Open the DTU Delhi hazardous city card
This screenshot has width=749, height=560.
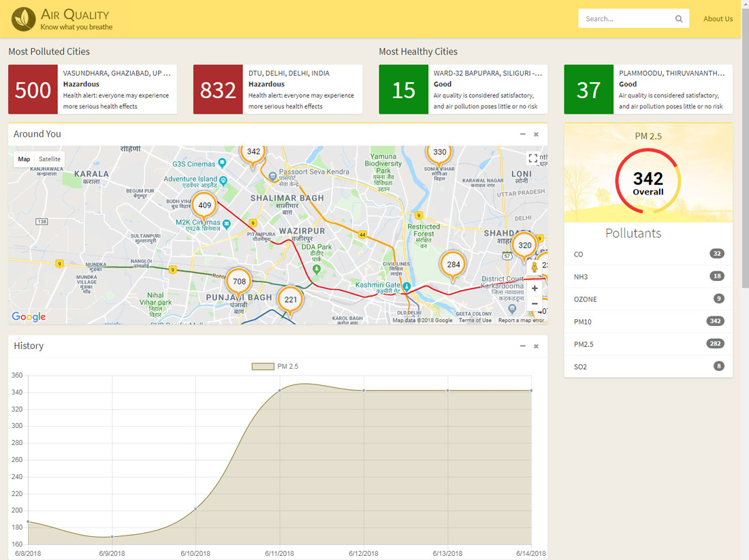[x=278, y=90]
